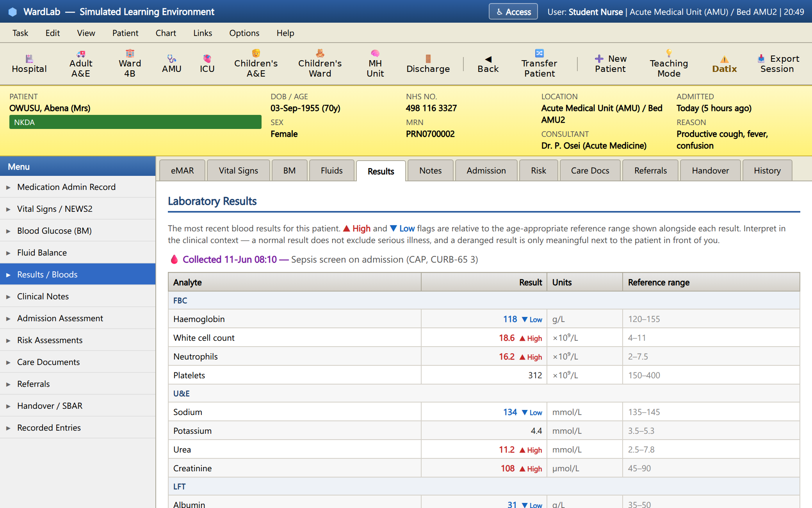
Task: Open the Links menu
Action: (203, 33)
